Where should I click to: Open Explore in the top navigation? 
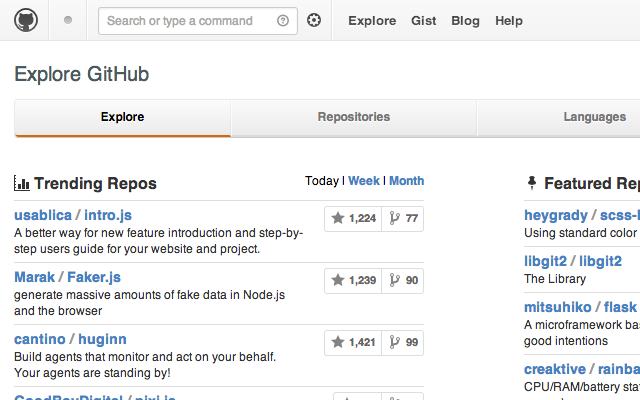click(x=372, y=21)
